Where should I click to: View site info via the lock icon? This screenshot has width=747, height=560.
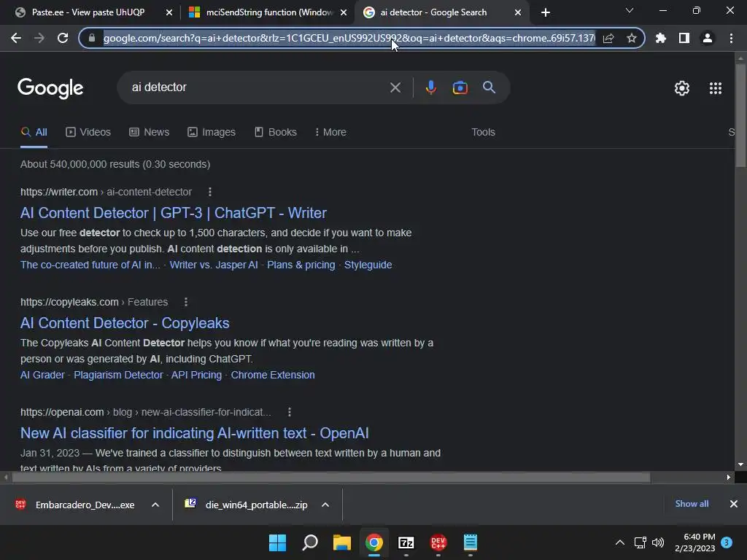(92, 38)
